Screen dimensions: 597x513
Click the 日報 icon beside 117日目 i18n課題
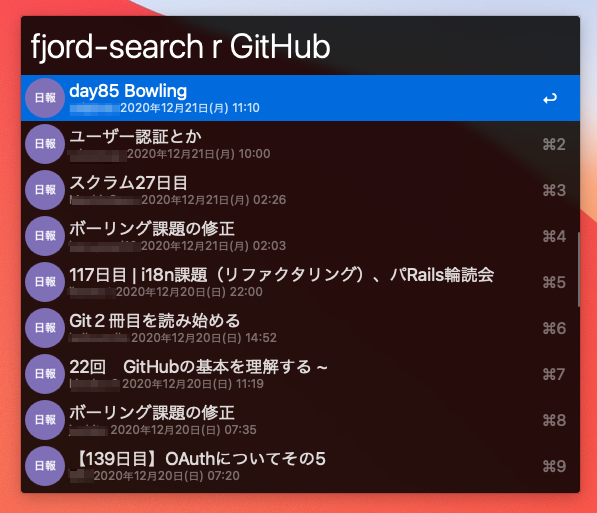coord(45,282)
